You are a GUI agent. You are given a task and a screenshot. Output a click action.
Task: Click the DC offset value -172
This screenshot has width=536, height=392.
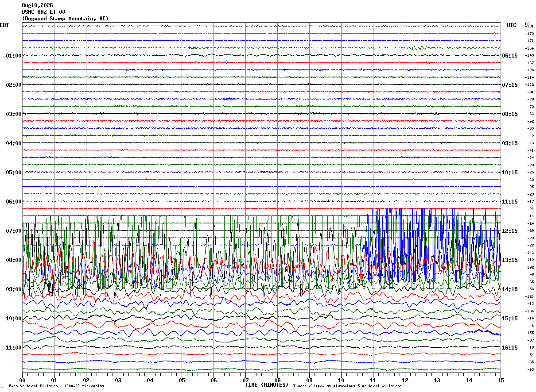coord(529,34)
